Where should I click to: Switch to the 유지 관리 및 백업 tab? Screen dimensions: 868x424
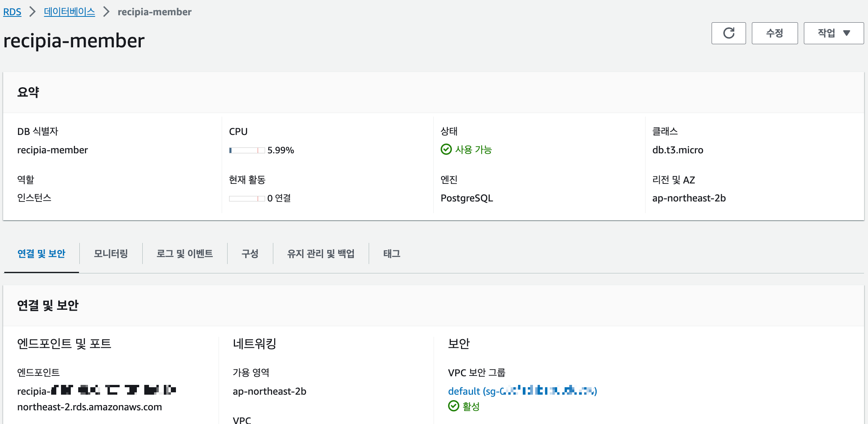(321, 253)
